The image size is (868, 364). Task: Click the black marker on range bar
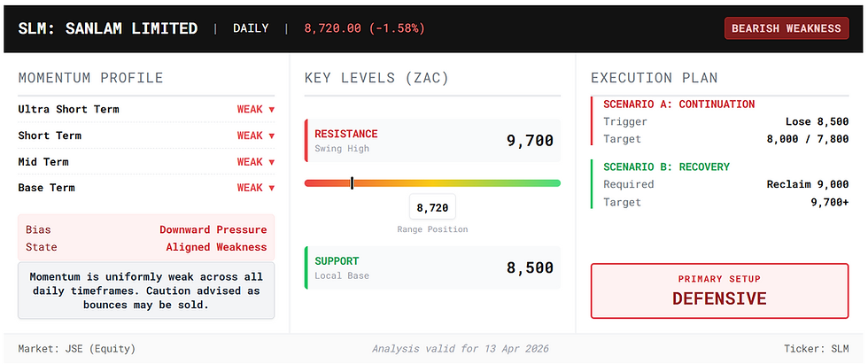[352, 183]
